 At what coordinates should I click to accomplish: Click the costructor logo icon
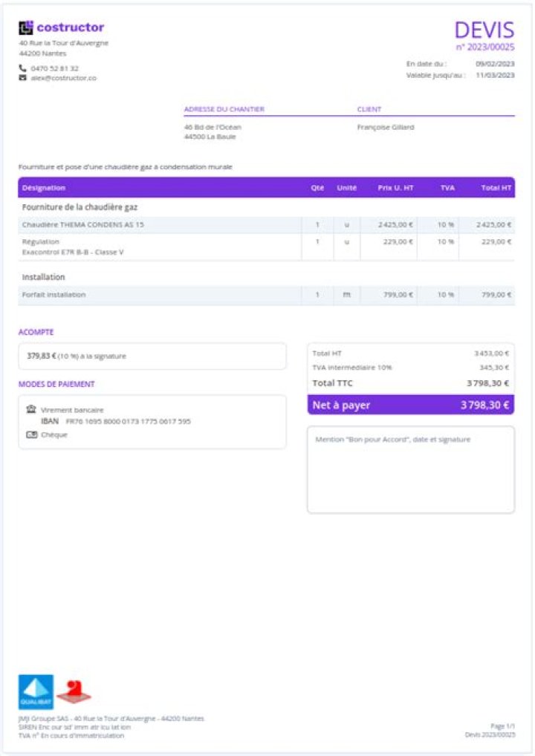[26, 27]
